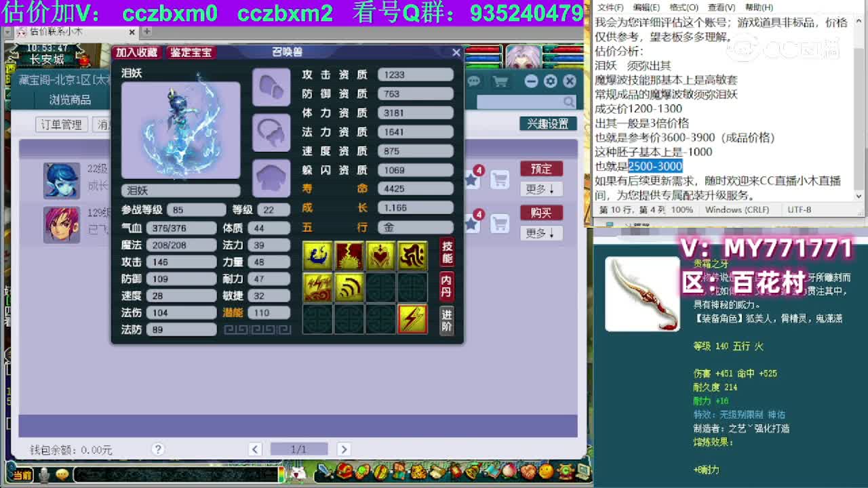Viewport: 868px width, 488px height.
Task: Click the 潜能 value 110
Action: click(269, 312)
